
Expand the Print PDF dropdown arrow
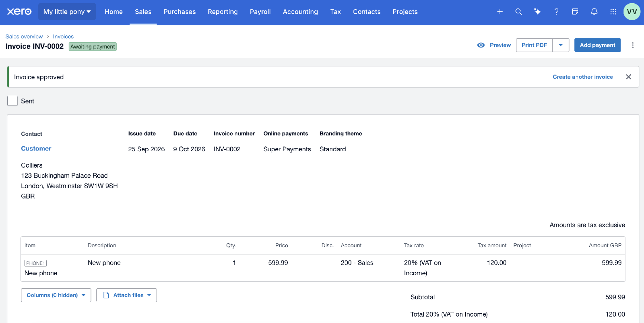(561, 45)
